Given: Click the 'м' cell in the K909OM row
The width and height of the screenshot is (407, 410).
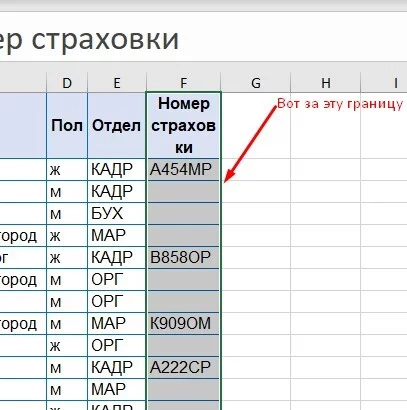Looking at the screenshot, I should [x=67, y=323].
